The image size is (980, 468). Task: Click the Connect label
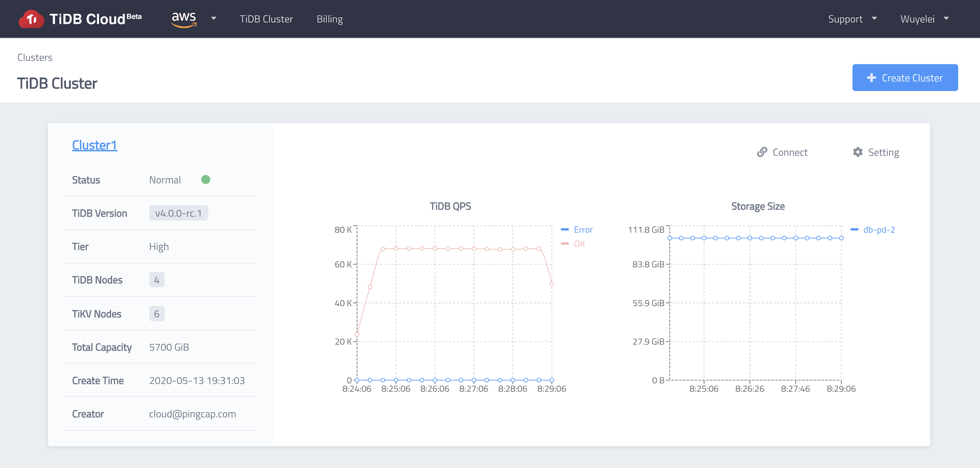(x=790, y=152)
